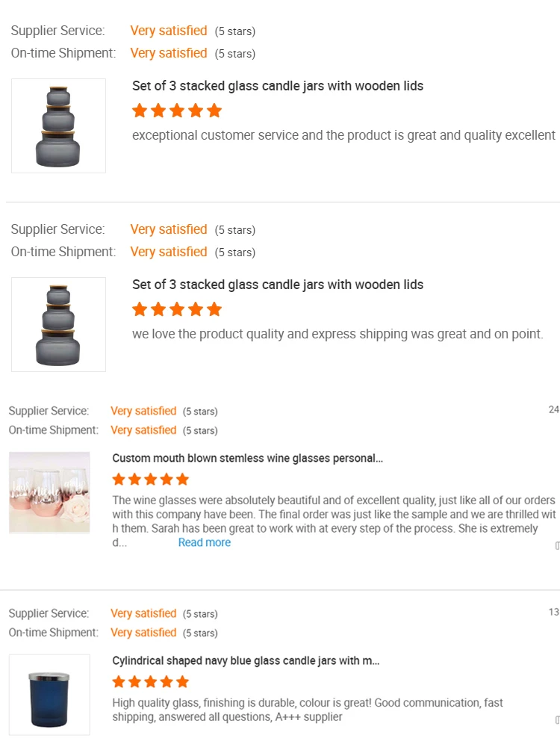Click the small edge icon beside wine glasses review
Viewport: 560px width, 747px height.
tap(557, 546)
